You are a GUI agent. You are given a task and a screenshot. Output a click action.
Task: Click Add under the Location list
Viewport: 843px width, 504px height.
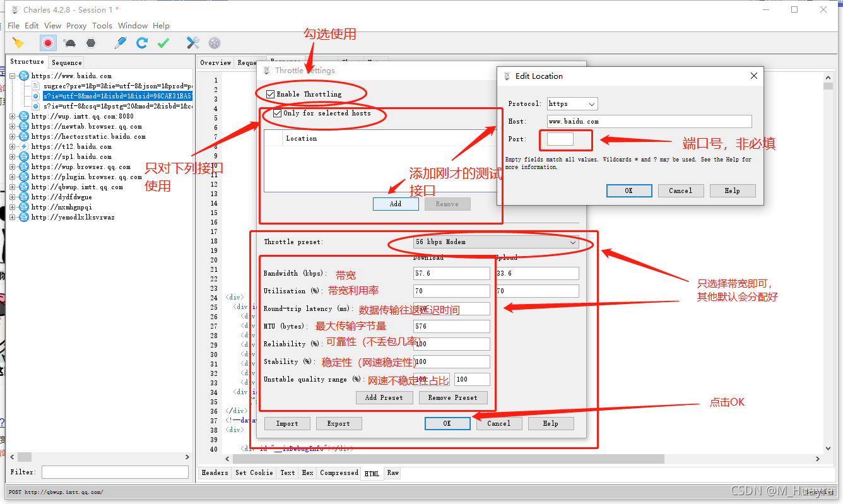click(x=396, y=204)
